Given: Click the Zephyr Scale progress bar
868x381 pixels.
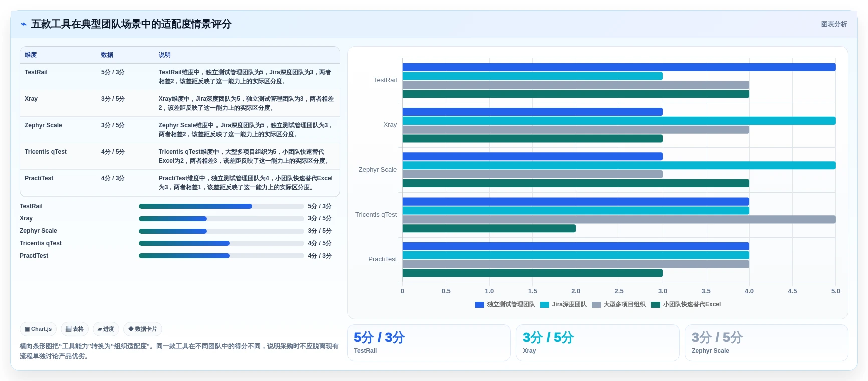Looking at the screenshot, I should (x=222, y=231).
